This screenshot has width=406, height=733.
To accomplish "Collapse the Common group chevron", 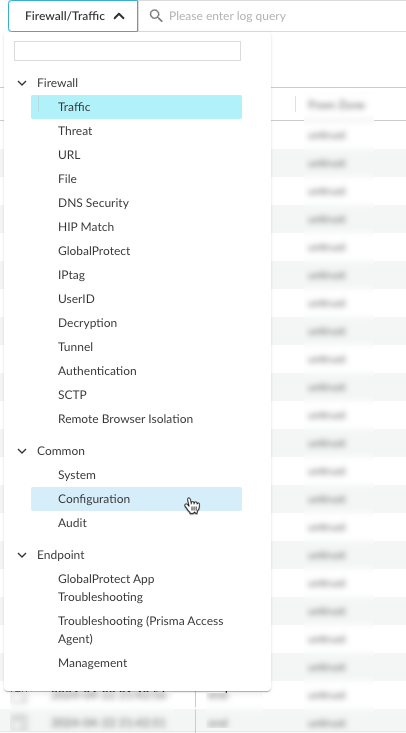I will (x=22, y=451).
